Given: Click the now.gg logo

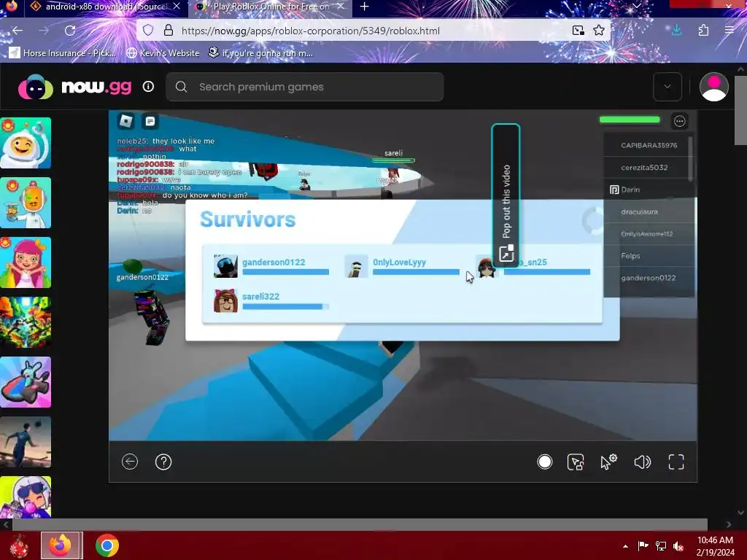Looking at the screenshot, I should click(75, 87).
